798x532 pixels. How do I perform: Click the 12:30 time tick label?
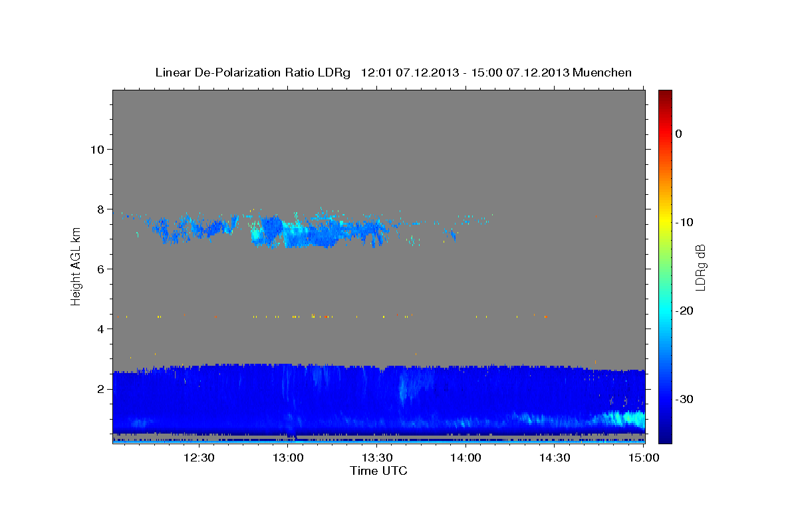[199, 458]
